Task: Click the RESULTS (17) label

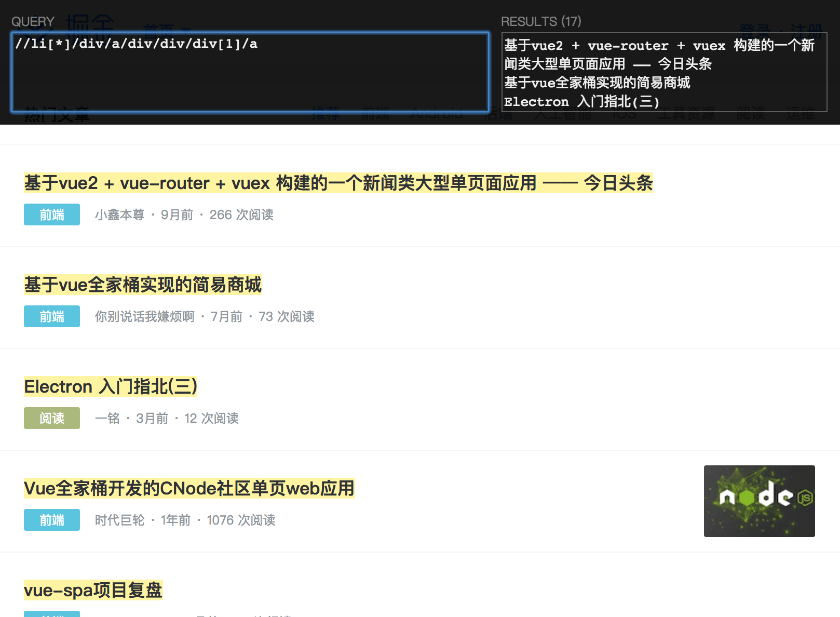Action: pos(541,21)
